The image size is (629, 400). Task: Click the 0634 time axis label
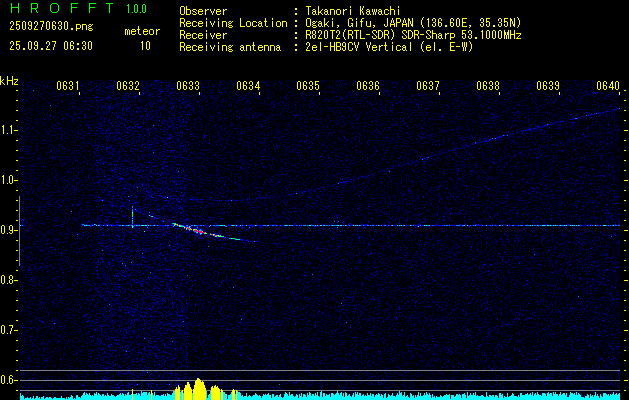248,86
